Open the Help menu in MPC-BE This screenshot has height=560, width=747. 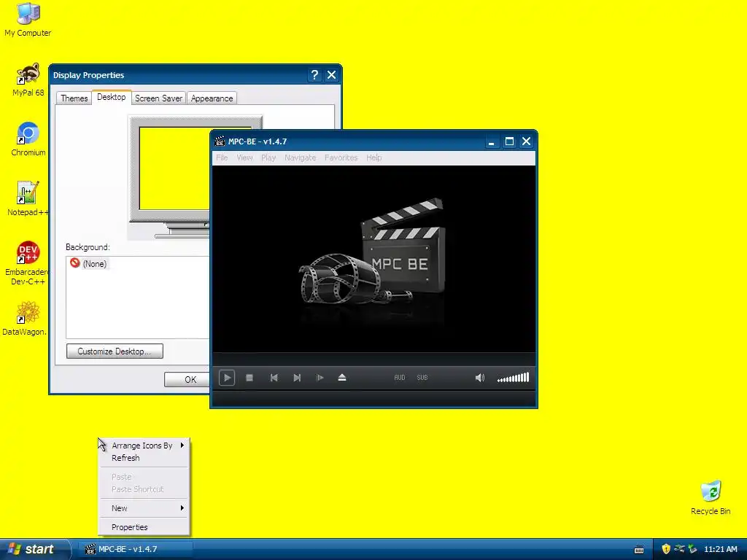pos(374,157)
